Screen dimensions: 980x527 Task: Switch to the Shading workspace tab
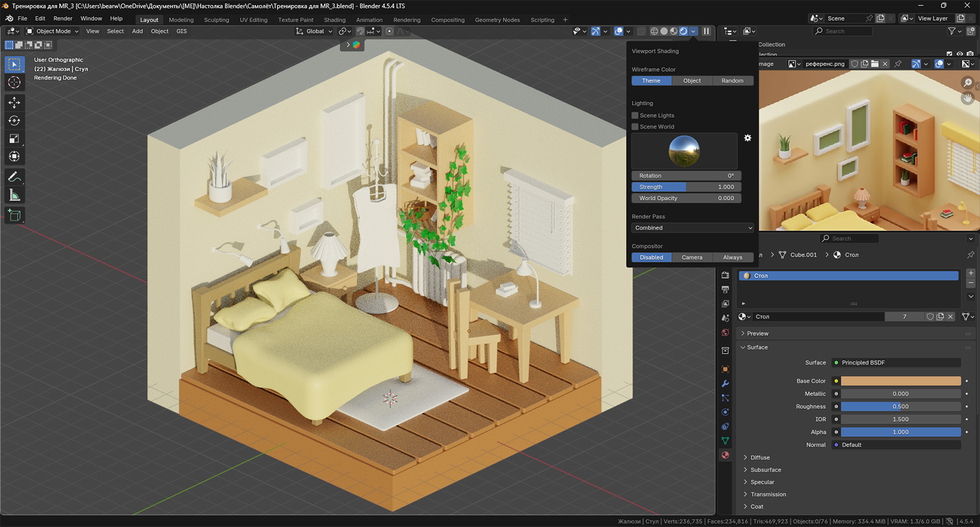point(334,20)
